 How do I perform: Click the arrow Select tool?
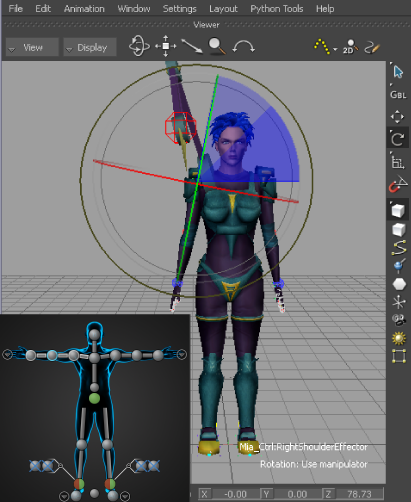point(398,71)
